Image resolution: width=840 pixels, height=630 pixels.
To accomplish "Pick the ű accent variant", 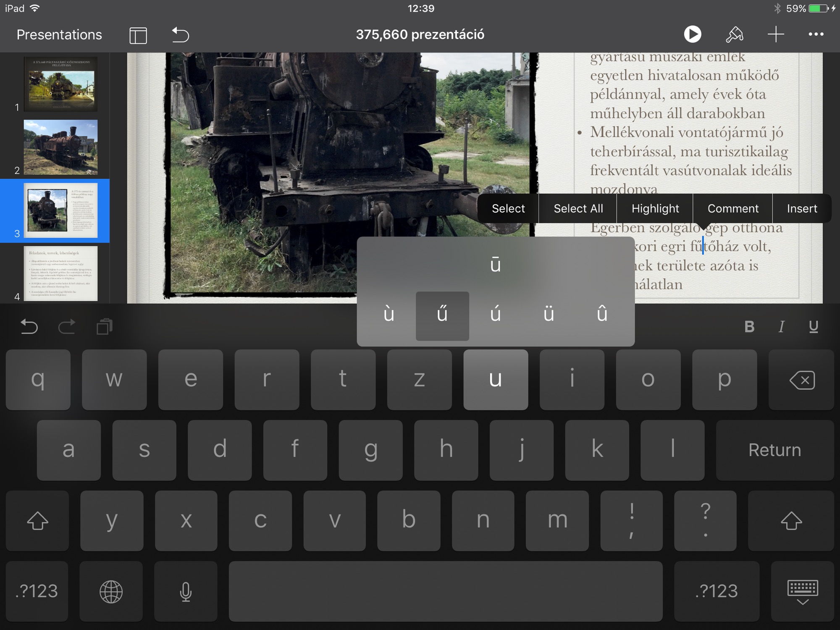I will coord(442,316).
